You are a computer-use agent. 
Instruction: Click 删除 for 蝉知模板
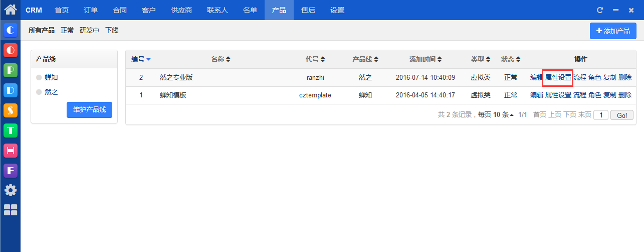pyautogui.click(x=625, y=95)
